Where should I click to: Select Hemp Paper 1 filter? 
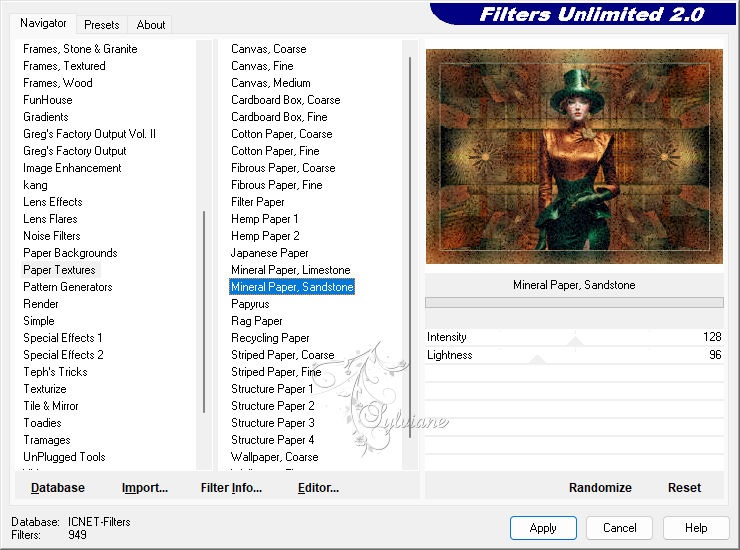[x=264, y=219]
